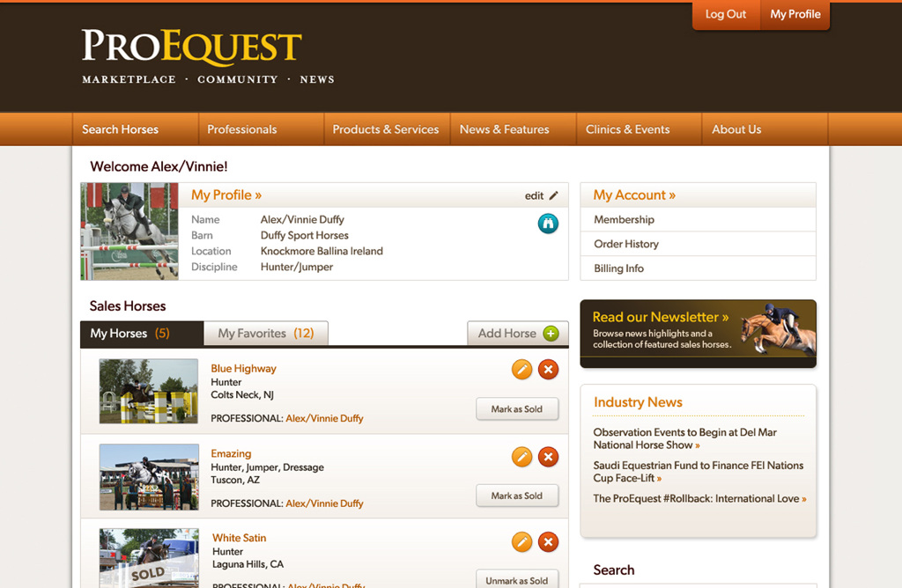Log Out of ProEquest
This screenshot has height=588, width=902.
(725, 14)
